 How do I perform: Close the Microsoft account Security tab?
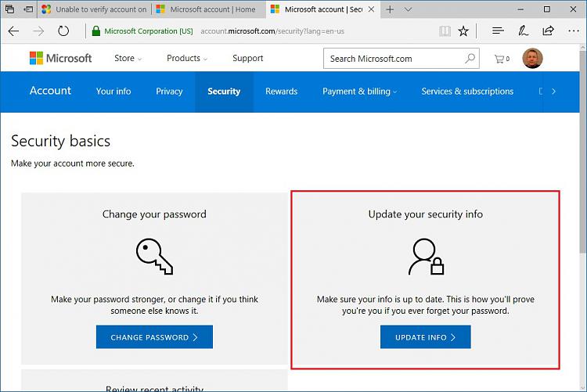[x=371, y=9]
